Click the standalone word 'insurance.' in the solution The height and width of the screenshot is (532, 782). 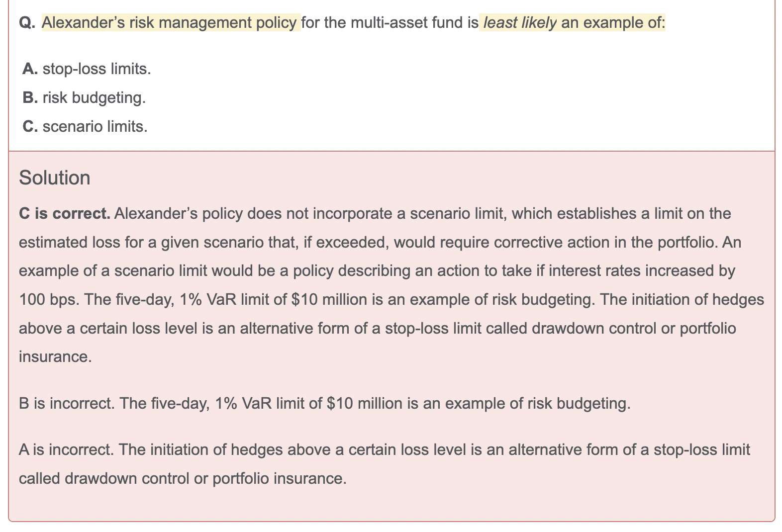(x=55, y=356)
